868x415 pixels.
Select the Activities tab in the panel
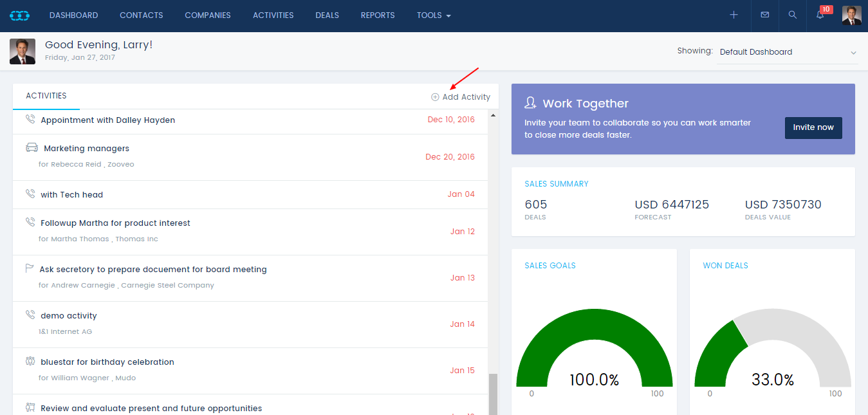46,96
